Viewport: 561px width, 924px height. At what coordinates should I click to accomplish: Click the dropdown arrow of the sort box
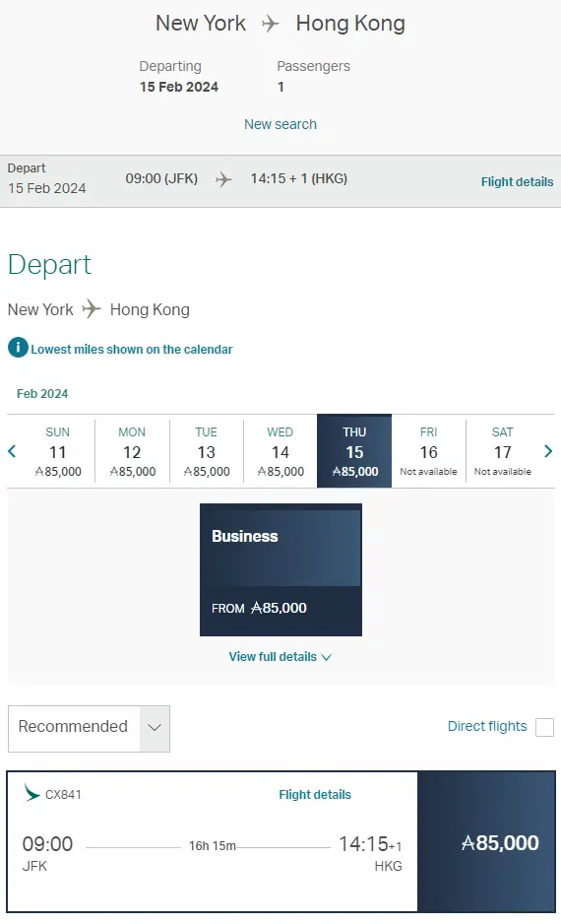click(155, 728)
